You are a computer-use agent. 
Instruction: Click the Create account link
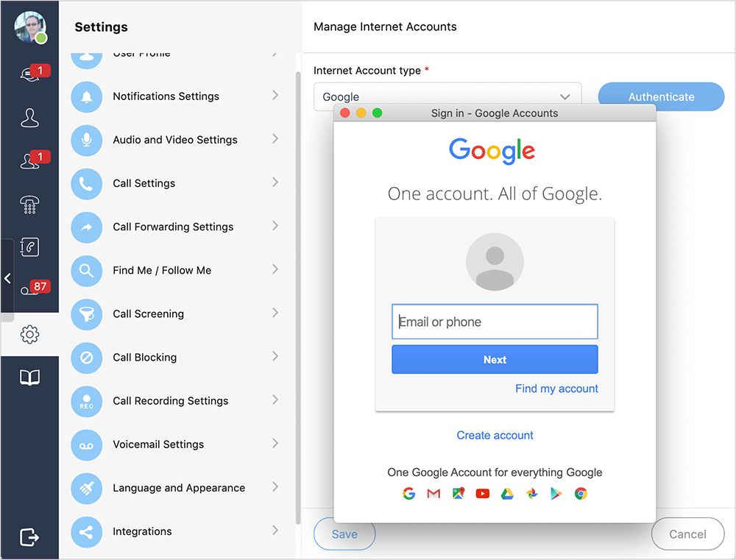tap(495, 435)
